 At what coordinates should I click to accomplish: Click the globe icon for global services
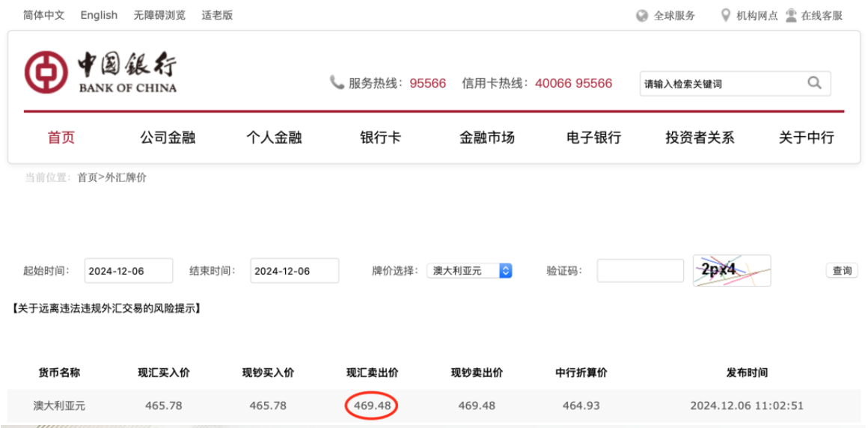(x=642, y=16)
